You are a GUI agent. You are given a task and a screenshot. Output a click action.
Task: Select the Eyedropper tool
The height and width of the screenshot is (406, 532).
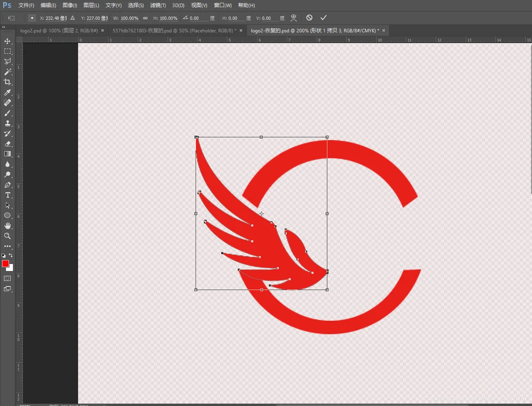pos(8,92)
